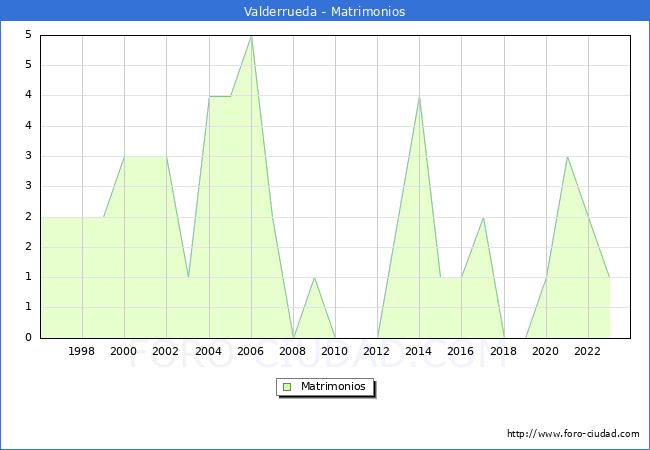
Task: Click the 2004 x-axis label
Action: [x=209, y=351]
